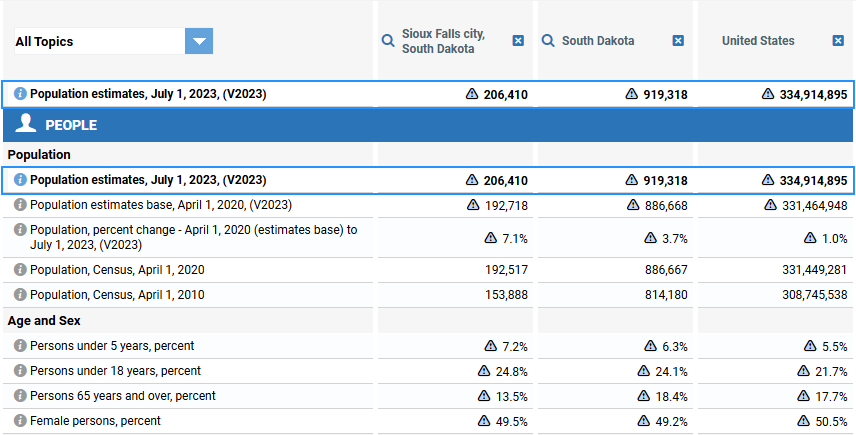856x435 pixels.
Task: Click search icon beside South Dakota column
Action: tap(548, 41)
